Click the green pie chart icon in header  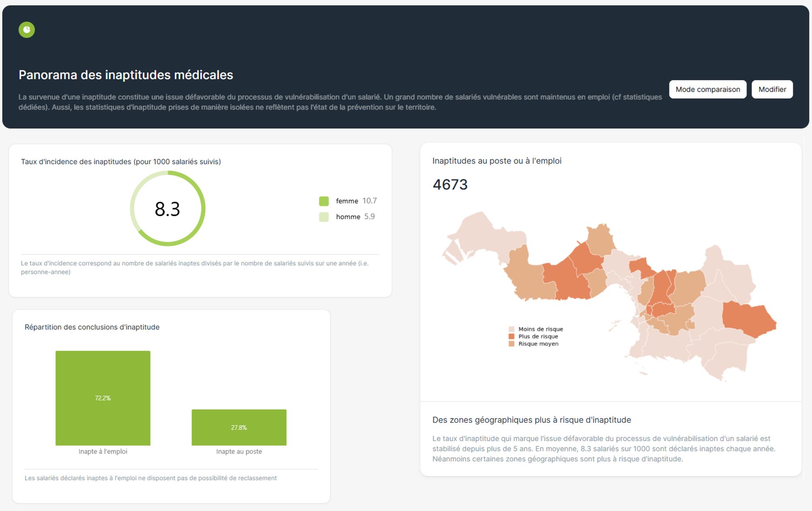click(x=27, y=30)
